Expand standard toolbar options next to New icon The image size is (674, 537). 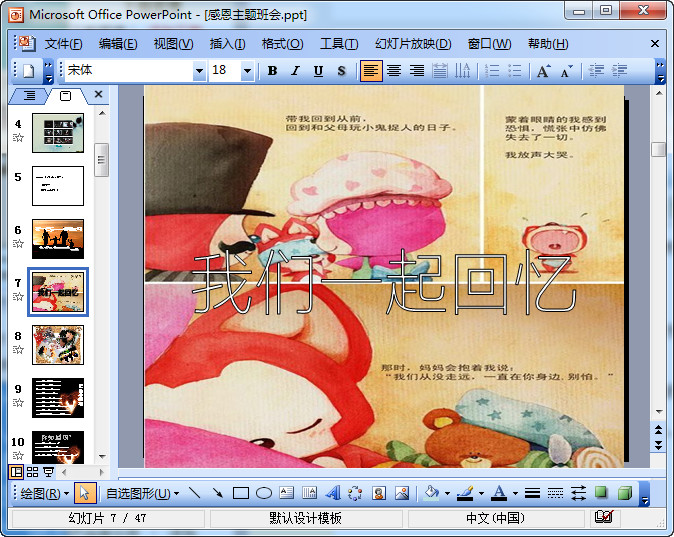(49, 71)
